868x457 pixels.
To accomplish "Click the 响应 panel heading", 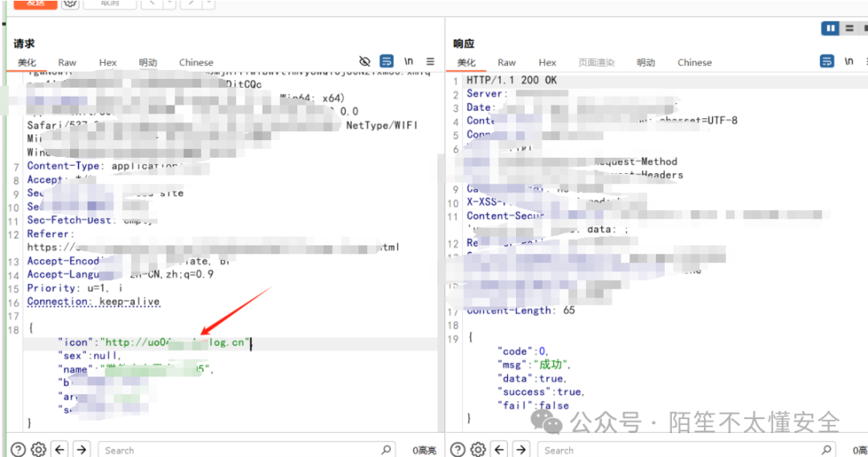I will pyautogui.click(x=464, y=43).
